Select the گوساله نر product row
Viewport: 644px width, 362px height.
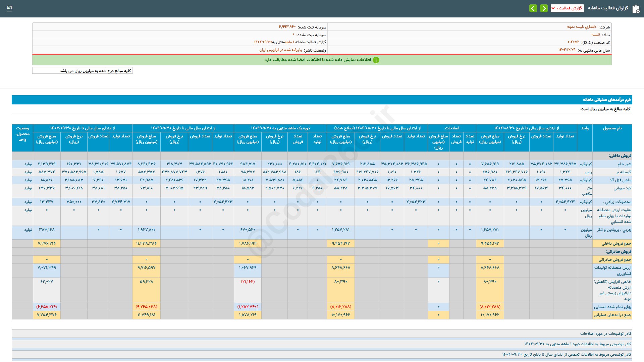pos(623,172)
